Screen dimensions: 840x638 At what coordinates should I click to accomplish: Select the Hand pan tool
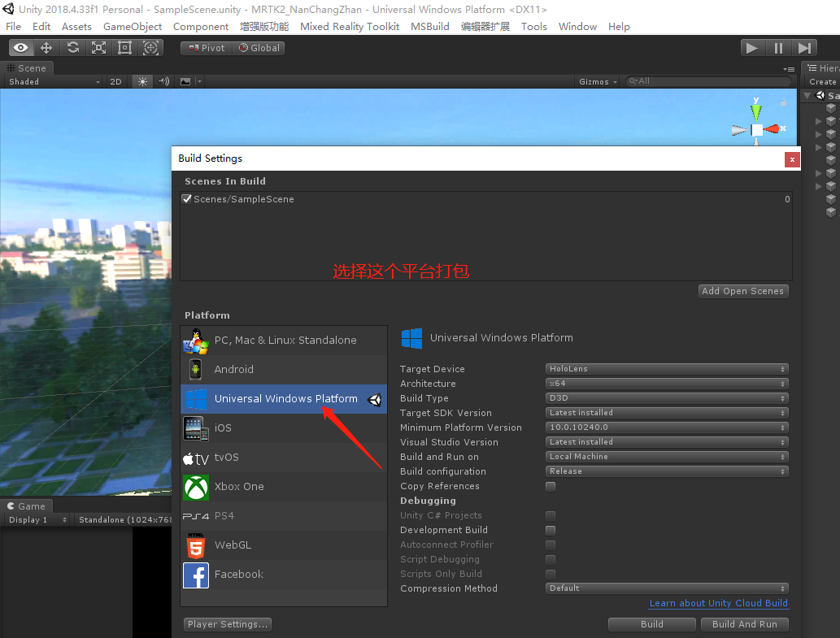pos(21,48)
